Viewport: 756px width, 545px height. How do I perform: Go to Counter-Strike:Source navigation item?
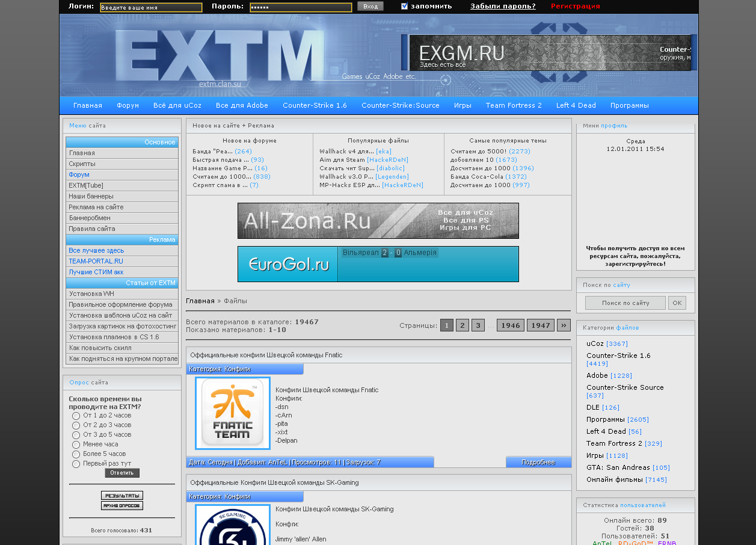click(x=401, y=105)
